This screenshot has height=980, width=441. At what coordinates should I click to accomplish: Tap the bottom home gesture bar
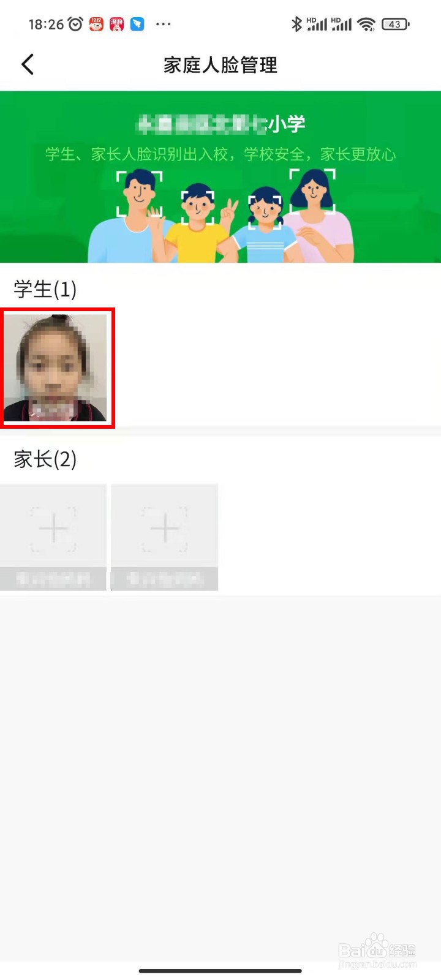[x=221, y=971]
